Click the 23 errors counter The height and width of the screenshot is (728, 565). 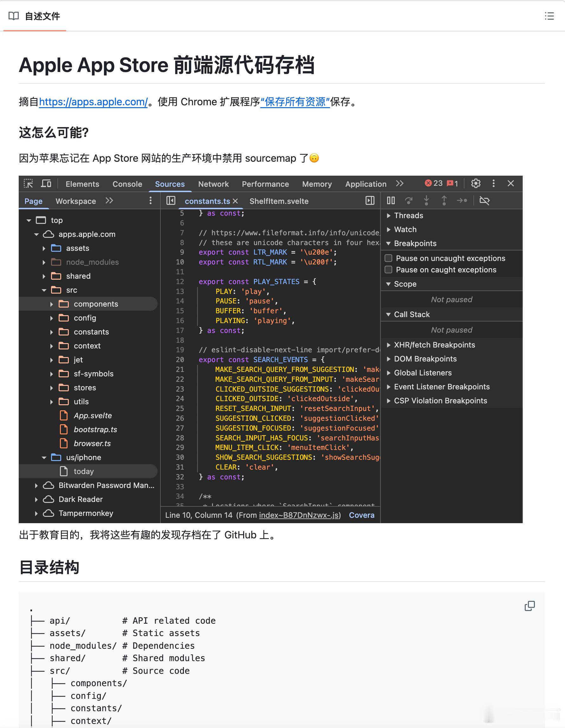434,183
